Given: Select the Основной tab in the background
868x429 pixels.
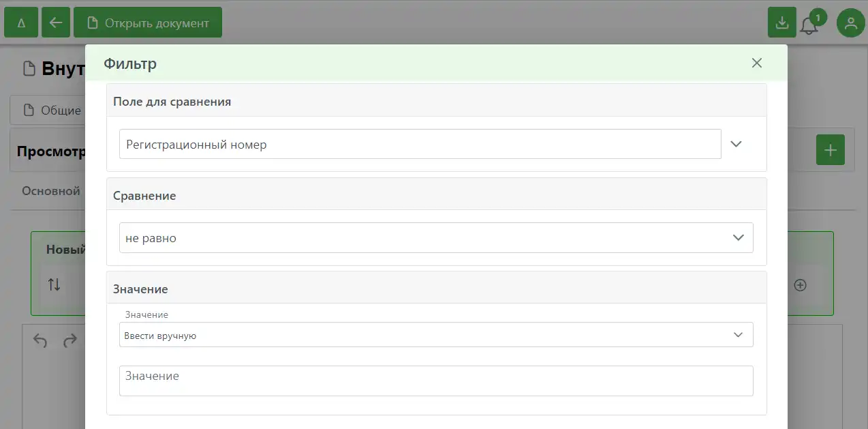Looking at the screenshot, I should [x=51, y=191].
